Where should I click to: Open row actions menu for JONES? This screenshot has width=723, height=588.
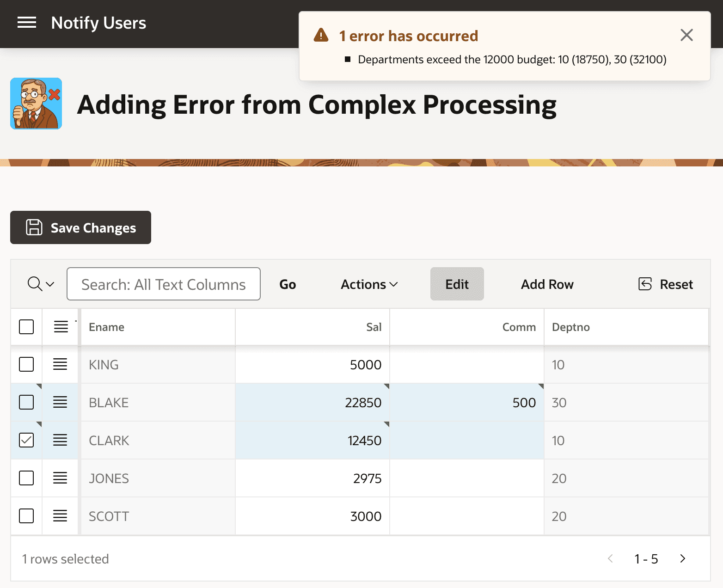[60, 478]
